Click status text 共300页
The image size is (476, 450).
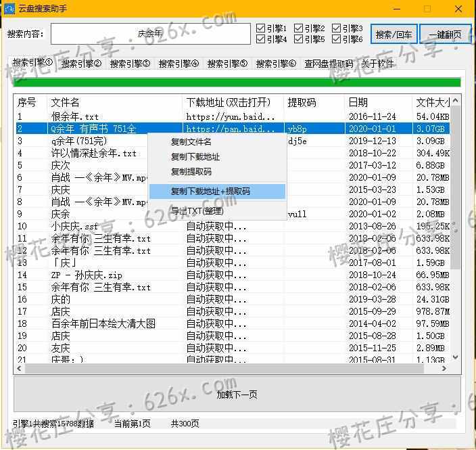(185, 424)
